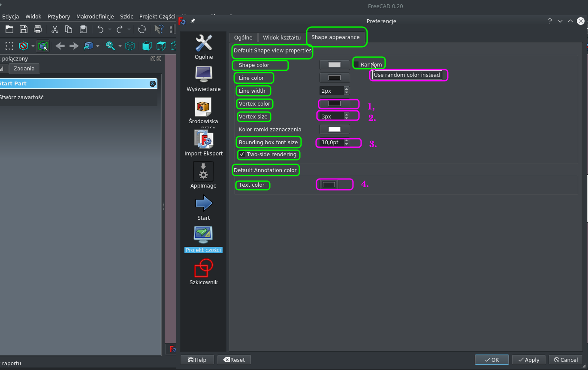The height and width of the screenshot is (370, 588).
Task: Open the Start preferences page icon
Action: pos(203,203)
